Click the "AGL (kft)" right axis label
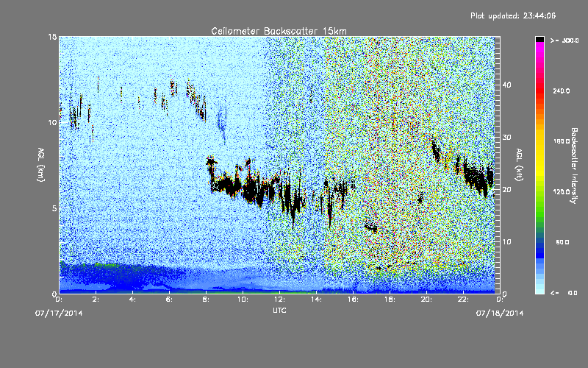Viewport: 588px width, 368px height. pyautogui.click(x=519, y=165)
